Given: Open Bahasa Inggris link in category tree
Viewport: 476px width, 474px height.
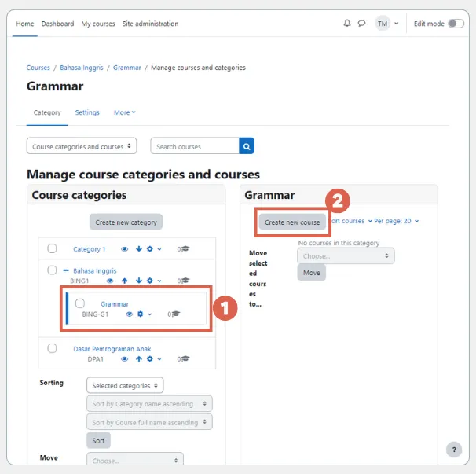Looking at the screenshot, I should (x=95, y=270).
